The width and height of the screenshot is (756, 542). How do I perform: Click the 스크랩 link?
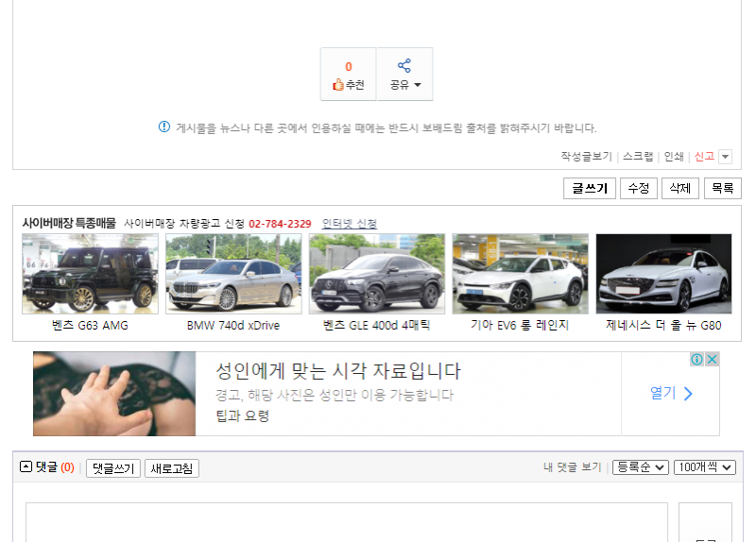coord(637,156)
